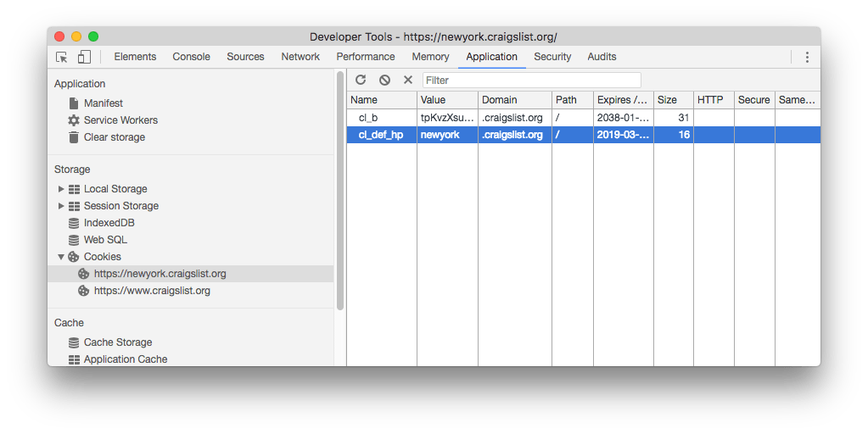Click the 2038-01 expiry cell
Image resolution: width=868 pixels, height=434 pixels.
pos(624,118)
